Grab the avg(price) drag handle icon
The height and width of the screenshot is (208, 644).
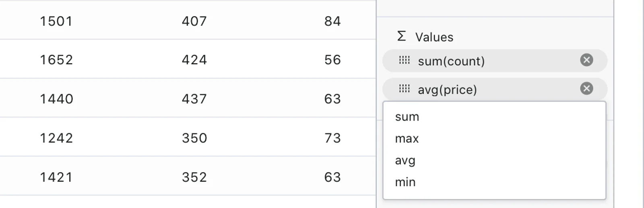(x=404, y=89)
